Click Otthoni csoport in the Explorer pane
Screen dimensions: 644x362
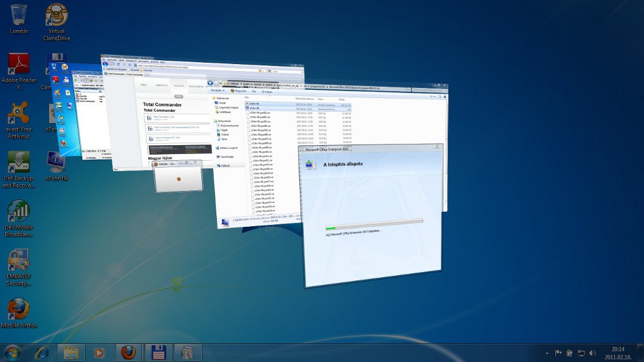(x=228, y=148)
